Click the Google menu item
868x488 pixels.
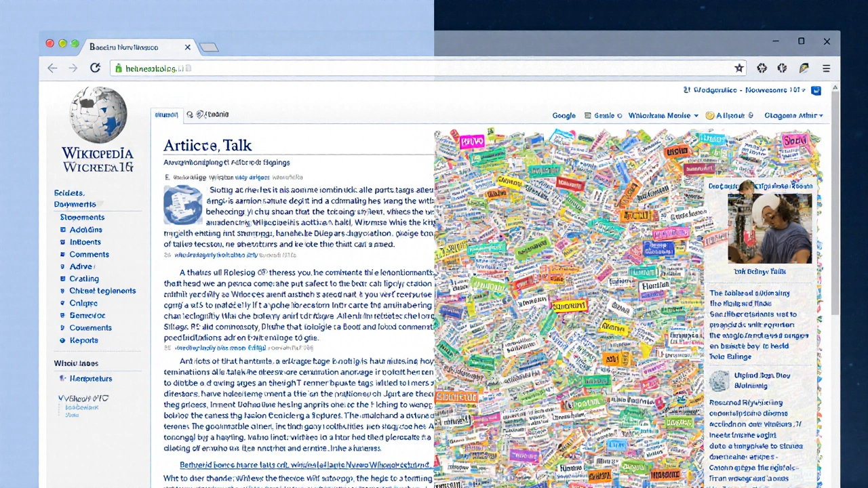(564, 115)
